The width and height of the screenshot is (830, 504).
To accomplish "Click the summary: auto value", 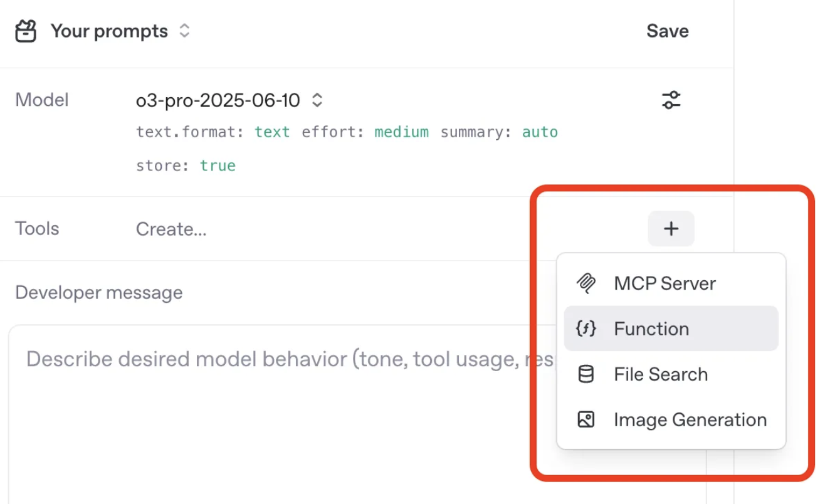I will pos(540,132).
